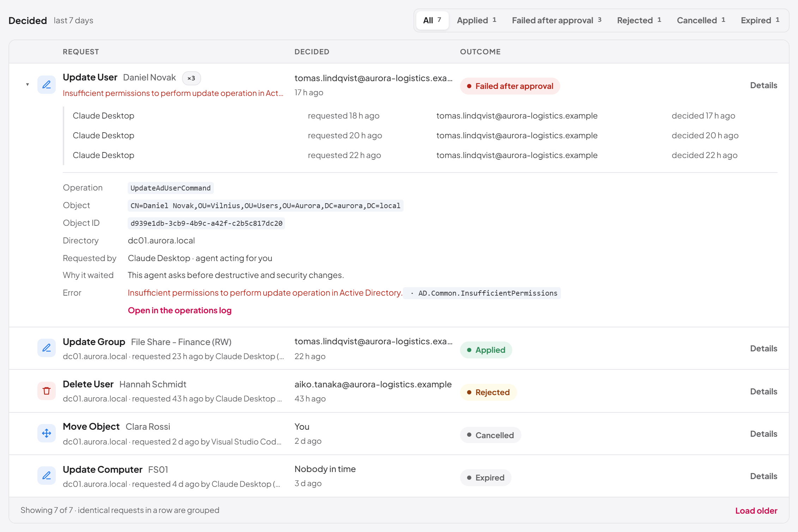Select the Object ID d939e1db GUID value
This screenshot has height=532, width=798.
pyautogui.click(x=206, y=223)
